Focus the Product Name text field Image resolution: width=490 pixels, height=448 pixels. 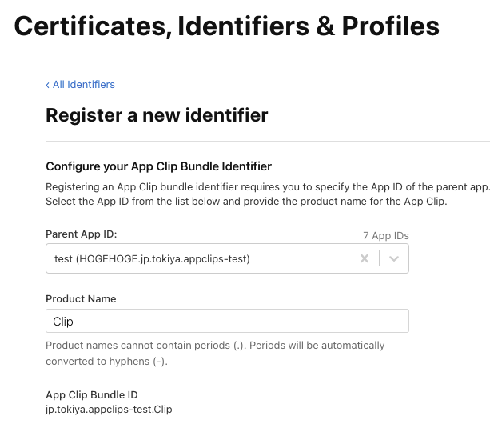point(240,321)
